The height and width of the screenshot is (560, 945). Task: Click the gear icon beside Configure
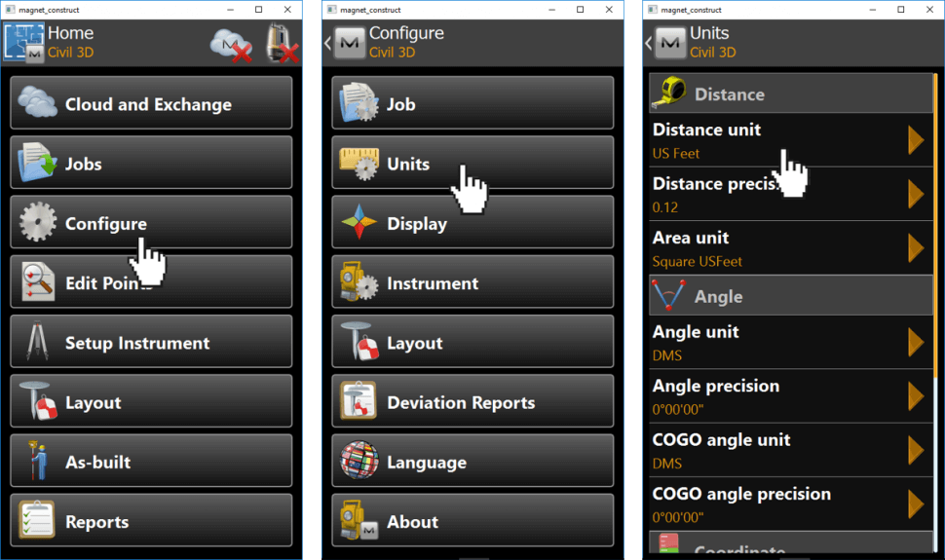[x=37, y=222]
